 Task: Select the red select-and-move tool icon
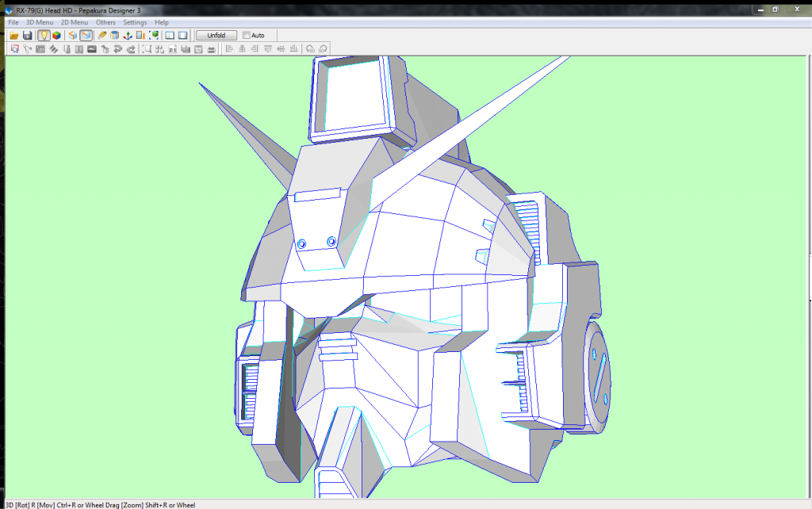tap(14, 49)
